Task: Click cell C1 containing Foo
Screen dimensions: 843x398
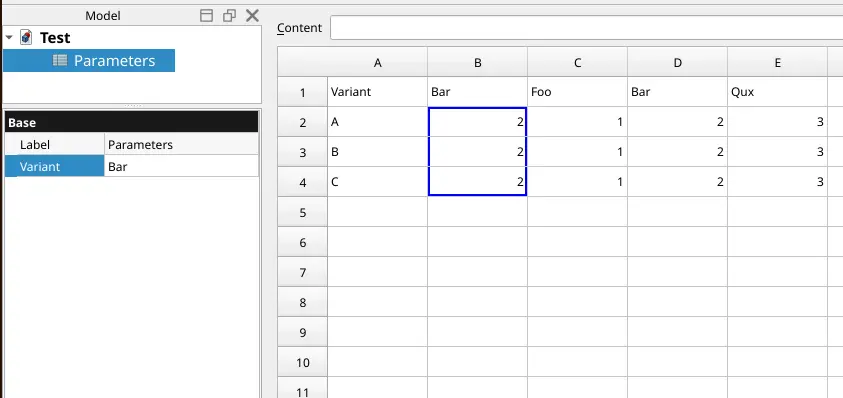Action: tap(577, 92)
